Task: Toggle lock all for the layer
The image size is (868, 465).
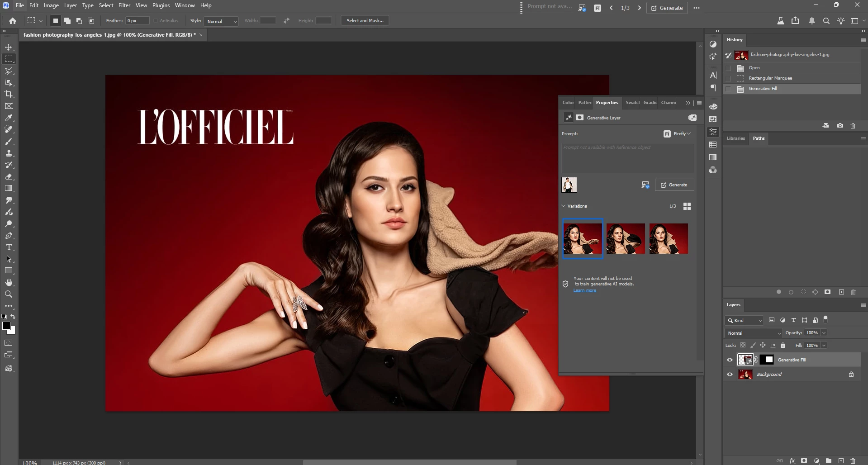Action: [783, 346]
